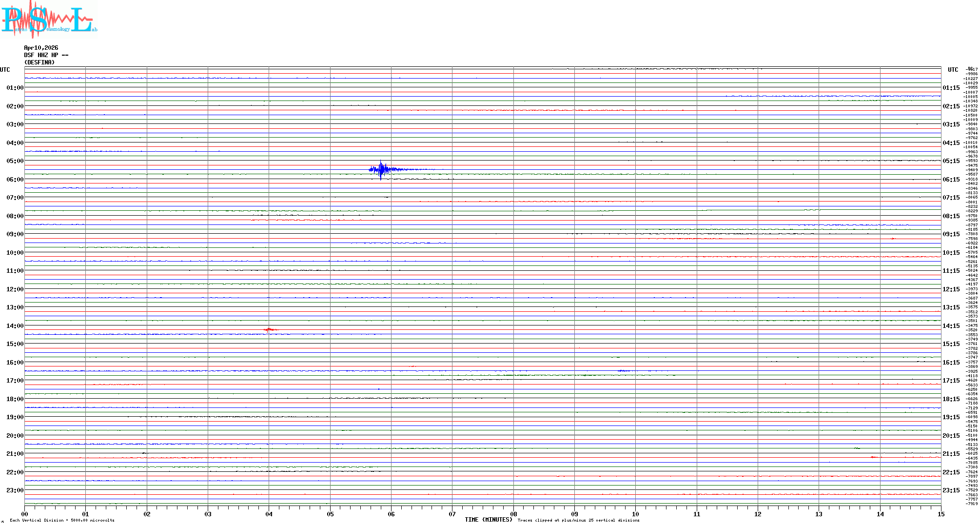980x527 pixels.
Task: Click the 09:15 right-side time label
Action: [x=951, y=234]
